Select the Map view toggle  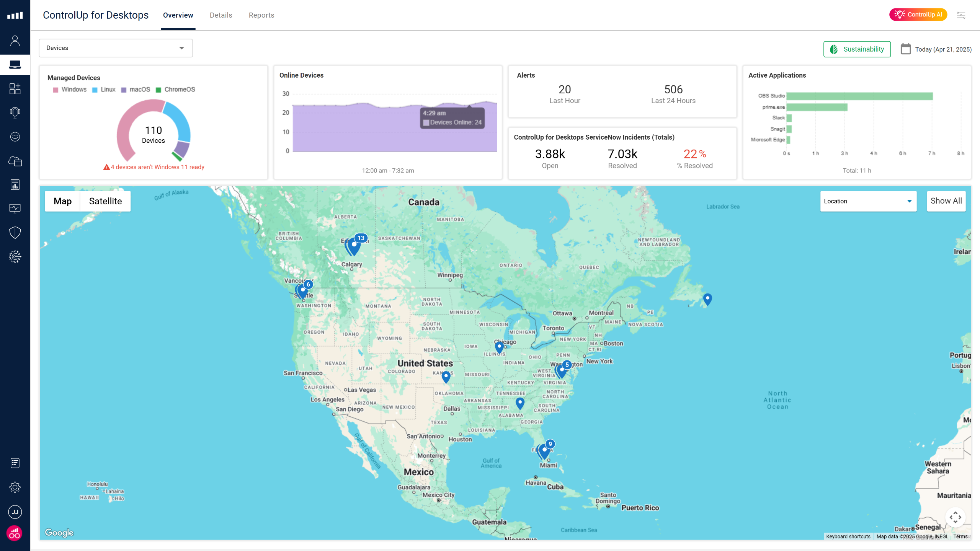pyautogui.click(x=62, y=201)
